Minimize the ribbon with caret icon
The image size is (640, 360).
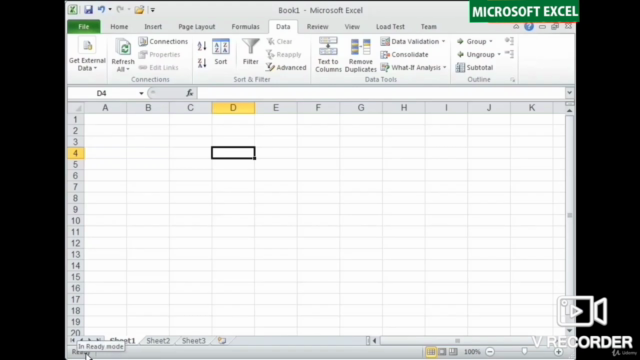(516, 27)
